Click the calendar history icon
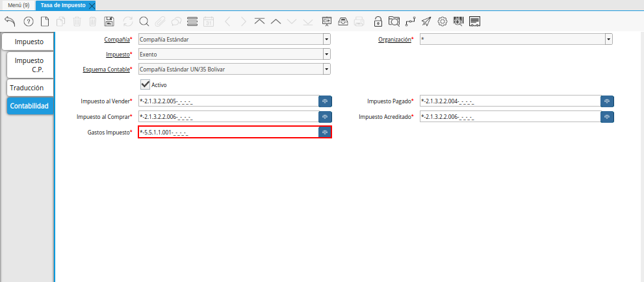644x282 pixels. pos(209,21)
